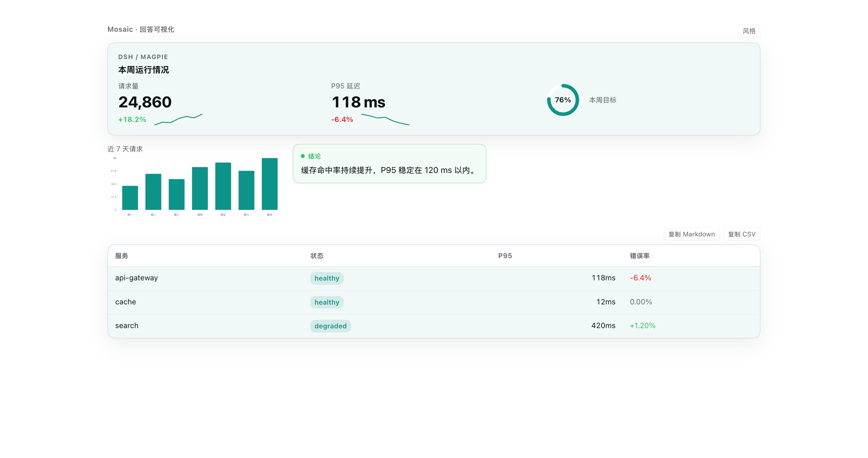This screenshot has width=868, height=458.
Task: Click the +18.2% change label
Action: click(x=132, y=119)
